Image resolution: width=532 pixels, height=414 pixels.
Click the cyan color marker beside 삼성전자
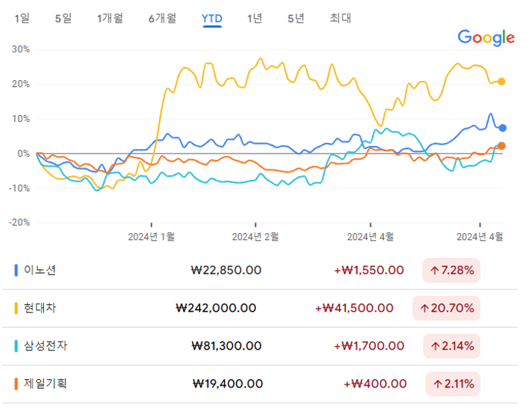[16, 346]
